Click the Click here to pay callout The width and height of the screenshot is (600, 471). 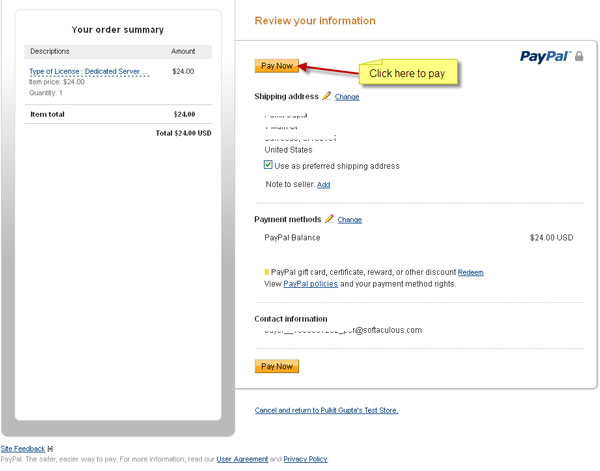(x=407, y=73)
